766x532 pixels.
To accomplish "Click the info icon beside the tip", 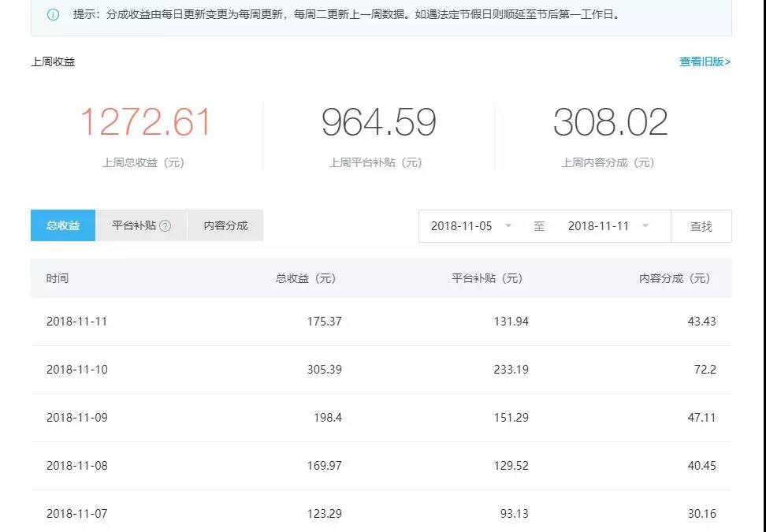I will pos(53,14).
